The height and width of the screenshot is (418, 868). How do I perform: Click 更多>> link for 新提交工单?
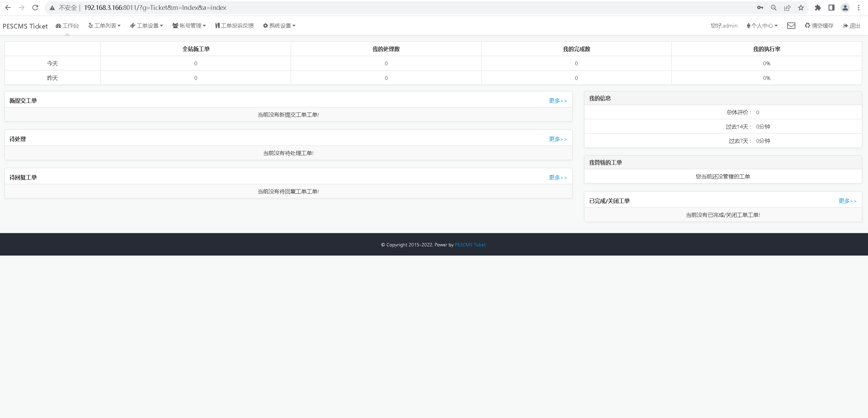pyautogui.click(x=558, y=101)
